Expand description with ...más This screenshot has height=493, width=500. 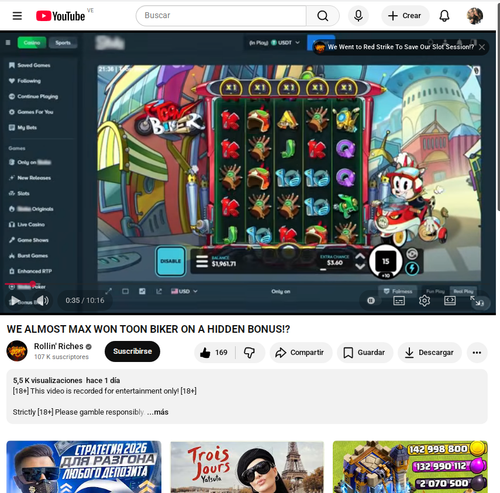[158, 412]
